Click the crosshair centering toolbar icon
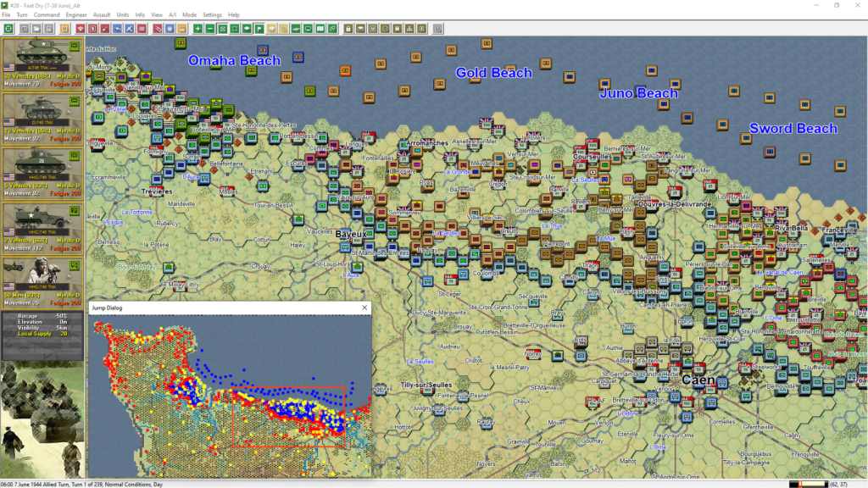 click(234, 29)
